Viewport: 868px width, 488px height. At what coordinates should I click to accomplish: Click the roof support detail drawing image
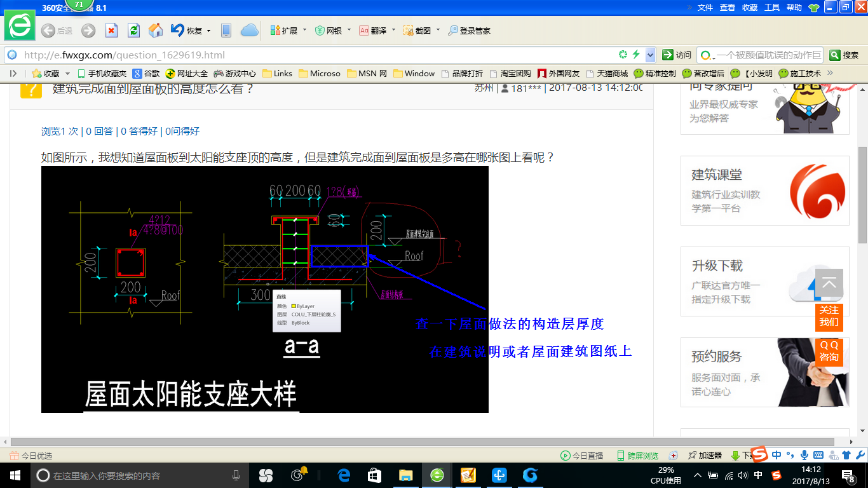[265, 290]
